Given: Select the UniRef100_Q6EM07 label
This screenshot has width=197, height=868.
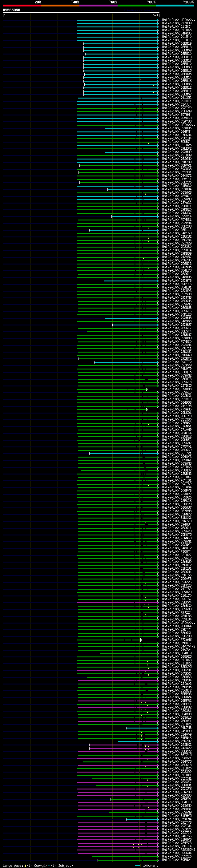Looking at the screenshot, I should click(x=176, y=94).
